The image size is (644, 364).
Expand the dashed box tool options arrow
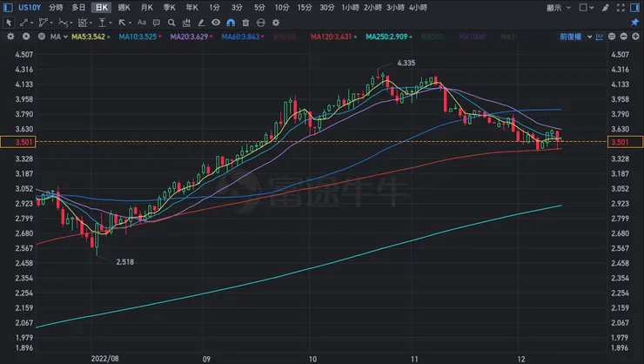pyautogui.click(x=91, y=23)
